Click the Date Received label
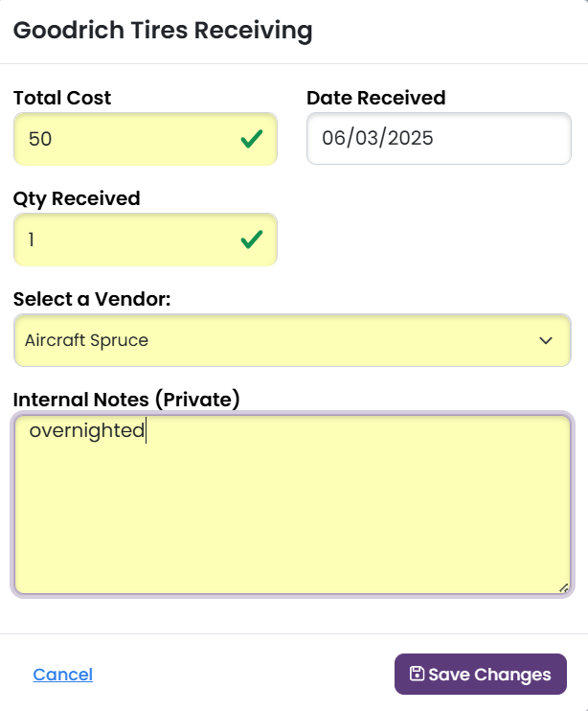588x711 pixels. (x=376, y=98)
